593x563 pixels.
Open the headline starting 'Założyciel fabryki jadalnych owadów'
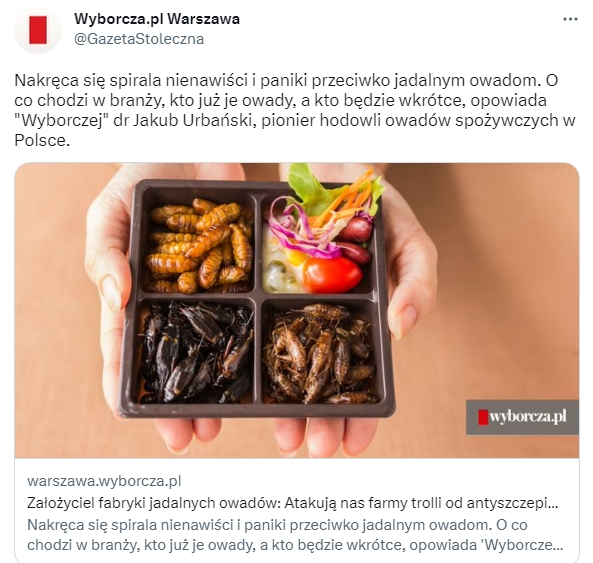pyautogui.click(x=293, y=503)
